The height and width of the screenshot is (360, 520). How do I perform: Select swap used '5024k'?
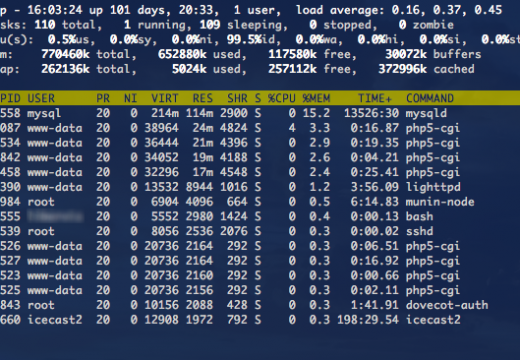click(189, 69)
